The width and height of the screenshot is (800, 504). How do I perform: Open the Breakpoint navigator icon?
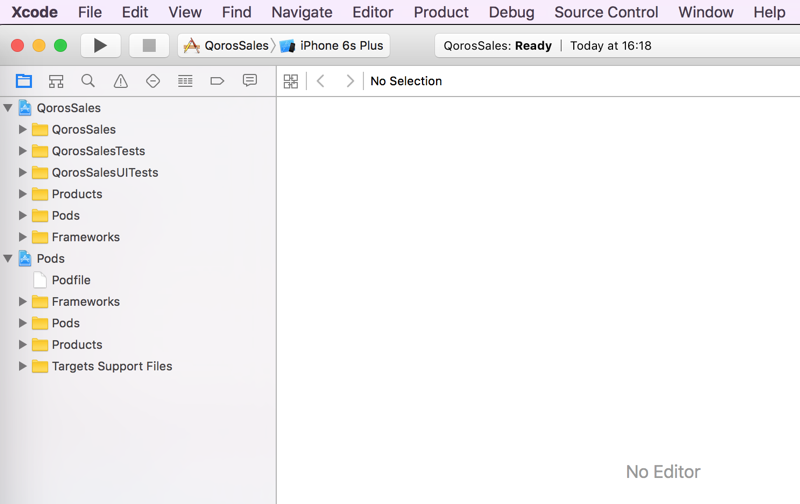[217, 81]
